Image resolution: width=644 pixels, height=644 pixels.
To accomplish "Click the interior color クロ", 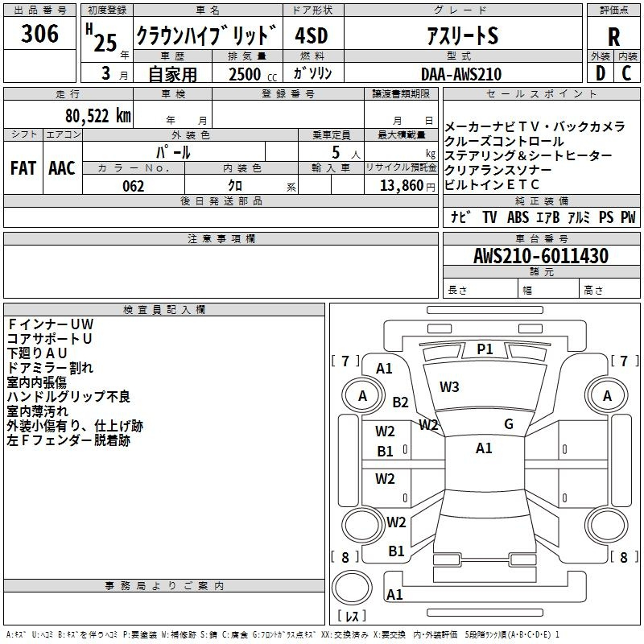I will [x=235, y=186].
